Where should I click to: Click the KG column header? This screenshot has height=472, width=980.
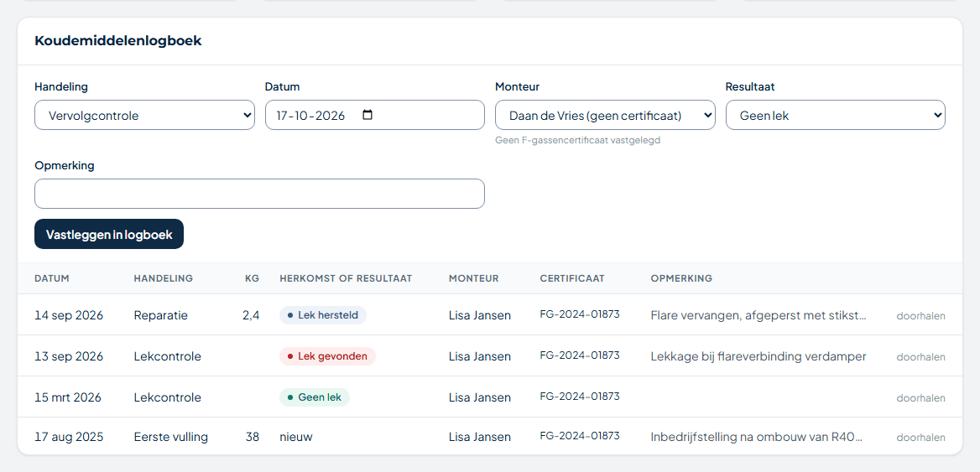click(x=252, y=278)
